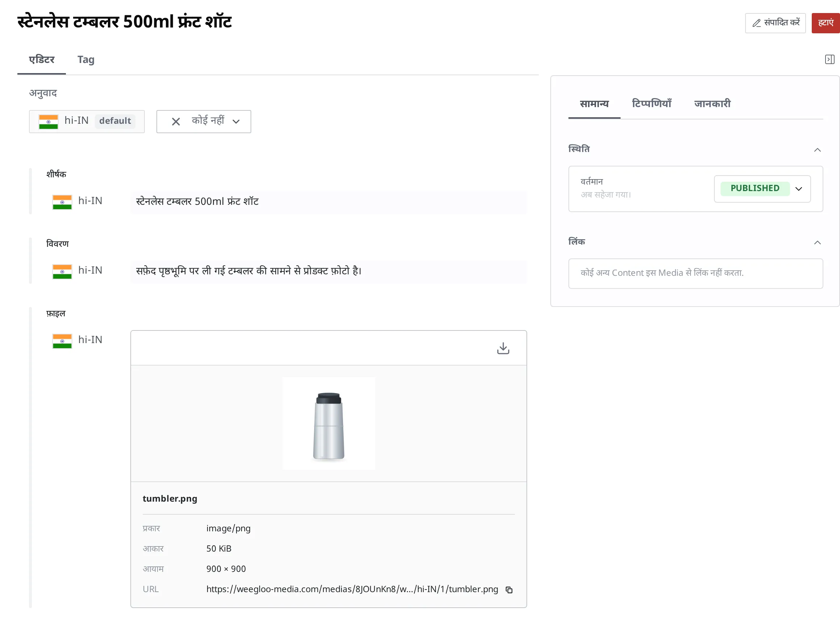This screenshot has width=840, height=637.
Task: Switch to the Tag tab
Action: pos(86,60)
